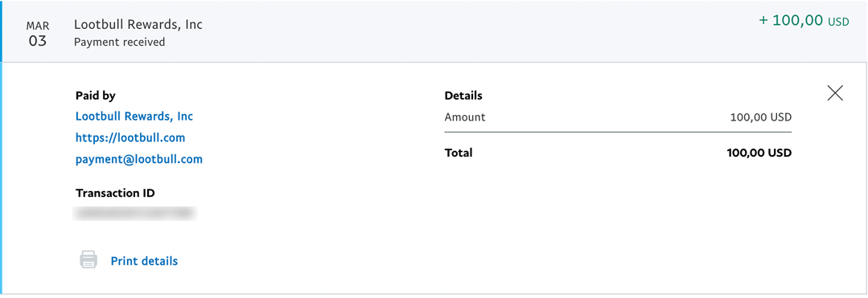Select the blurred Transaction ID value
Screen dimensions: 868x298
[136, 214]
